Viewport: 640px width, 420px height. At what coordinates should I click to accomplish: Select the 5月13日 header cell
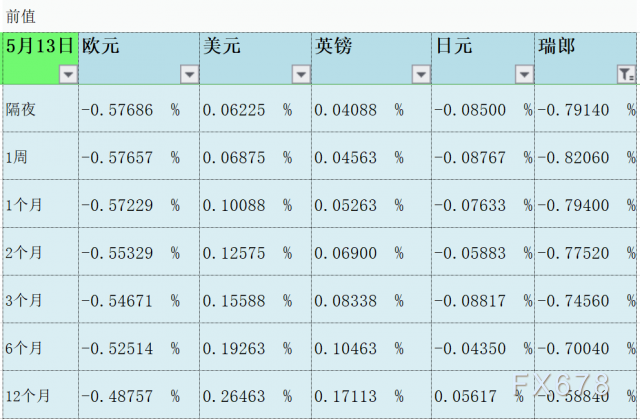[40, 59]
